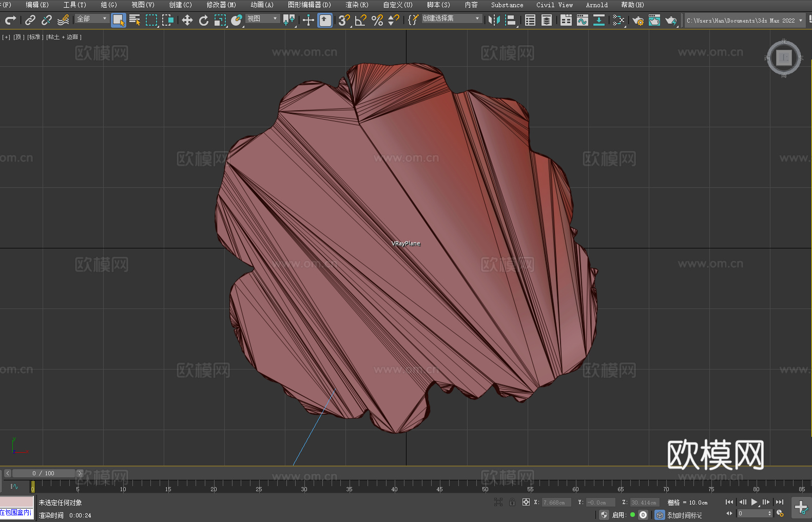
Task: Select the Link tool chain icon
Action: tap(30, 20)
